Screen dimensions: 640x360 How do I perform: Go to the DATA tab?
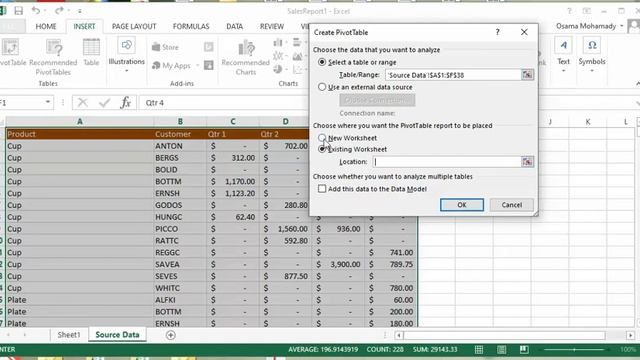[235, 27]
